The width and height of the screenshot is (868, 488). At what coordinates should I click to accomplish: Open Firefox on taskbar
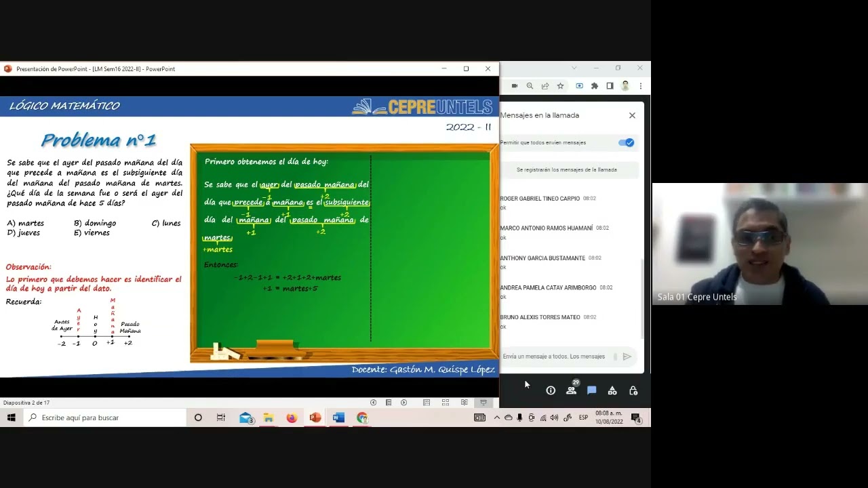pos(292,418)
